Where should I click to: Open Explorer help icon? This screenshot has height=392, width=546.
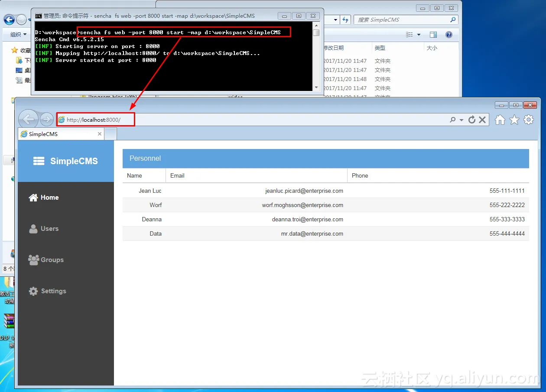449,35
